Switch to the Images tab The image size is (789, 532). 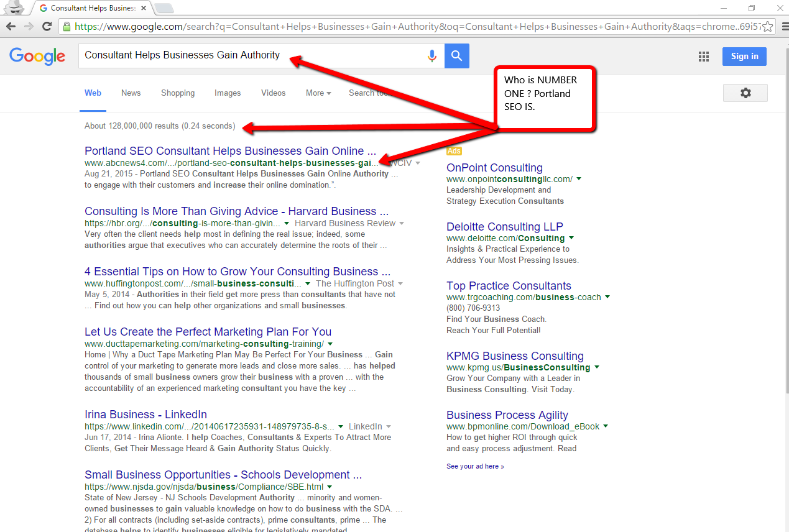tap(228, 93)
